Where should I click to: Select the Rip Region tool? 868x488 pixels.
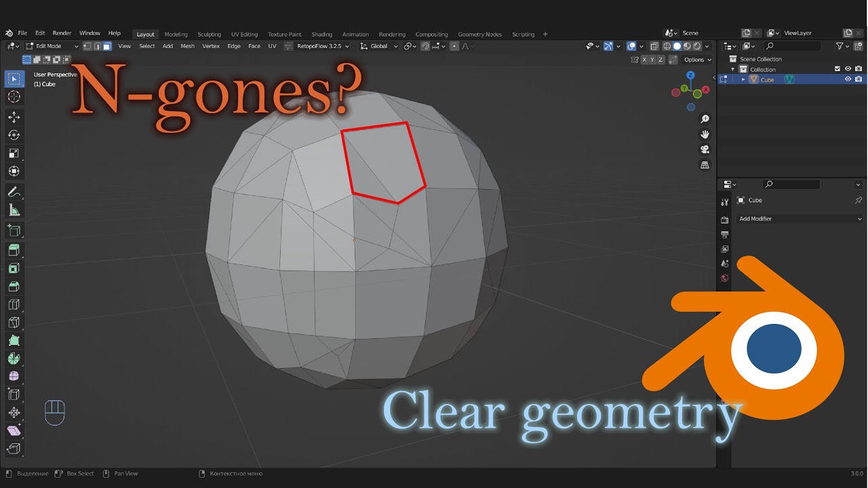click(x=14, y=448)
